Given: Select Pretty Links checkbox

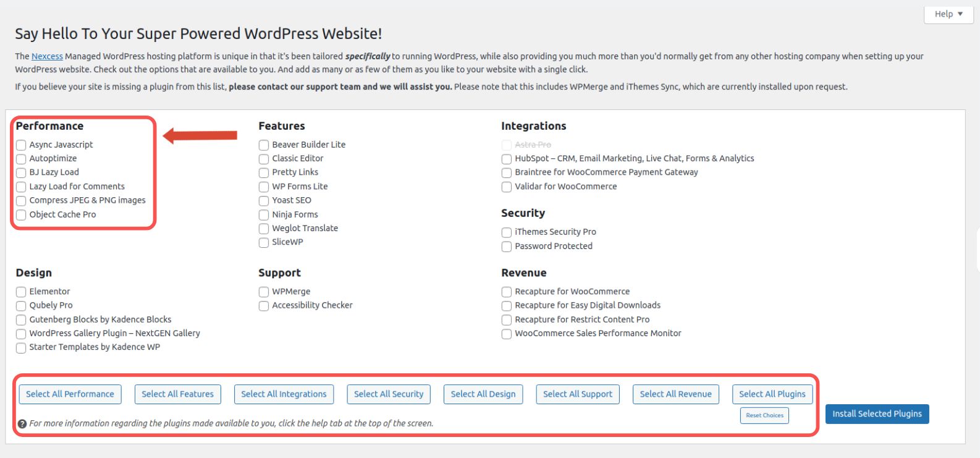Looking at the screenshot, I should pos(264,172).
